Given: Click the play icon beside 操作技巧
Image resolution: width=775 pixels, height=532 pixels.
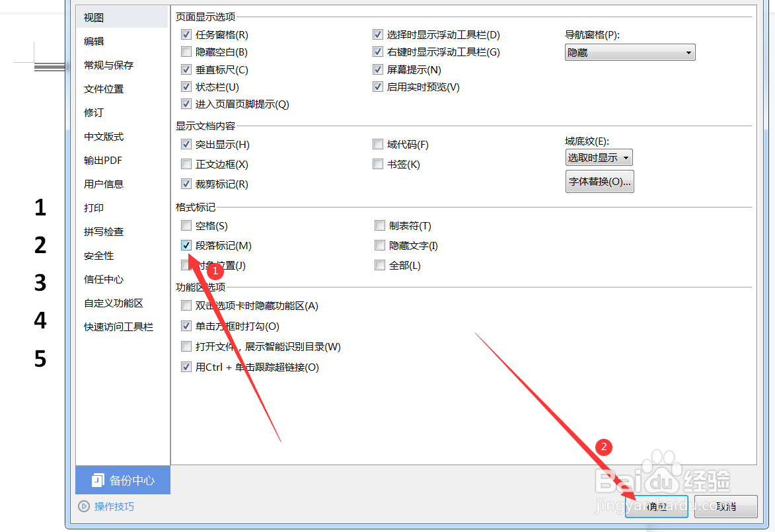Looking at the screenshot, I should [x=84, y=506].
